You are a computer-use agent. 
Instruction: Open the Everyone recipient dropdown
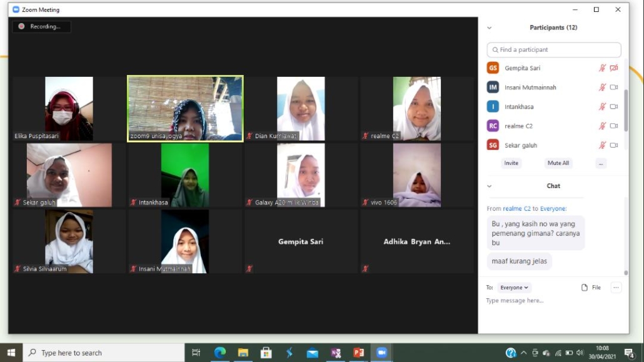point(514,288)
